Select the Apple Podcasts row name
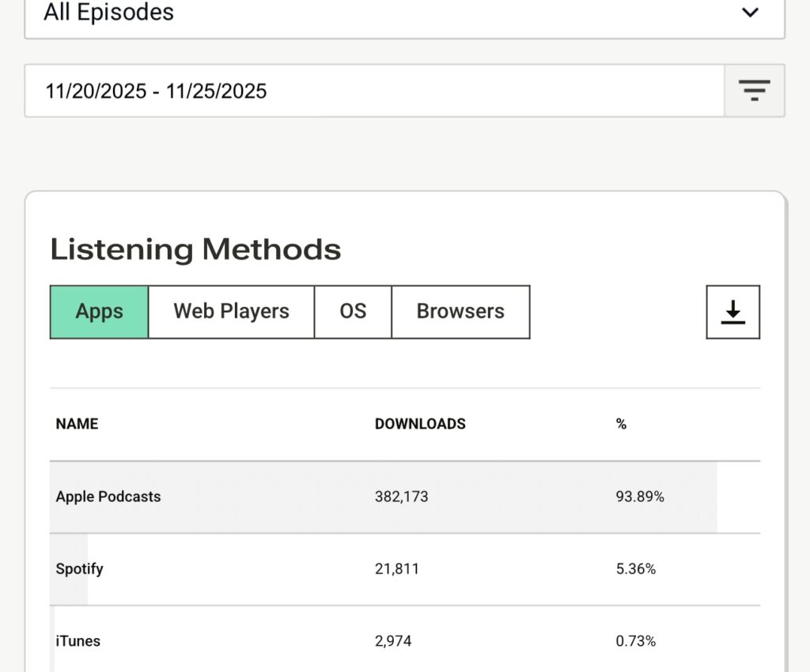This screenshot has width=810, height=672. click(108, 496)
